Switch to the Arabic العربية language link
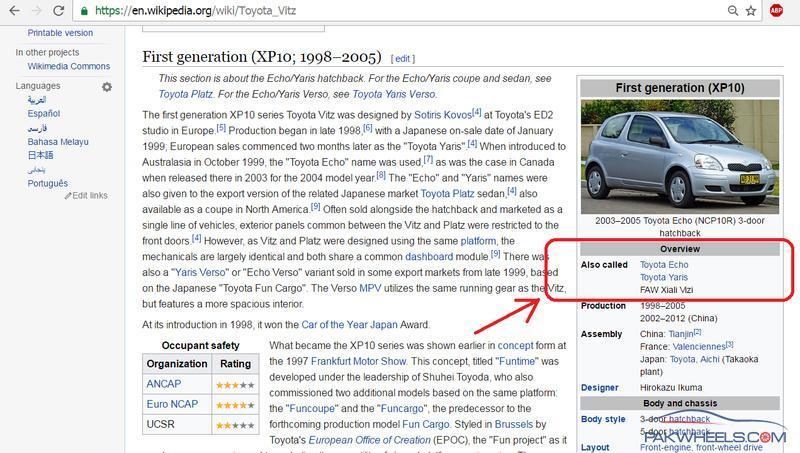This screenshot has height=453, width=800. coord(37,99)
